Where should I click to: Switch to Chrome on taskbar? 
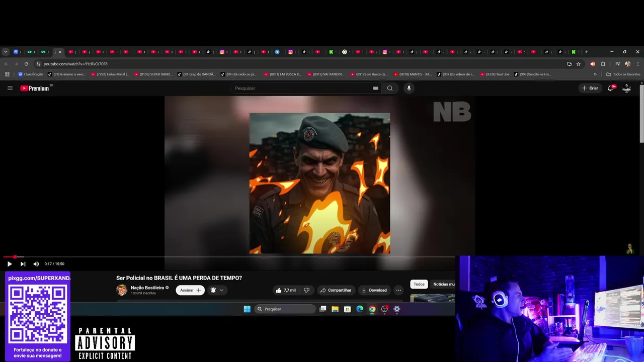point(372,309)
